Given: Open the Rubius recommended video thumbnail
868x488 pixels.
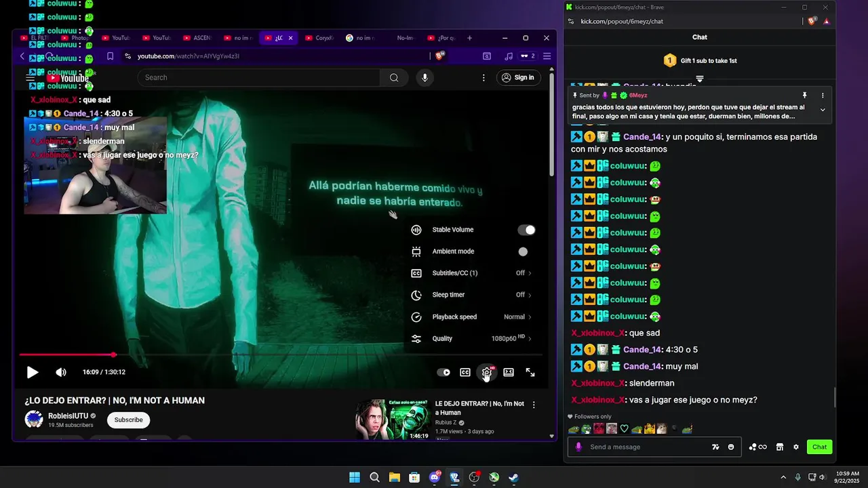Looking at the screenshot, I should [x=393, y=420].
